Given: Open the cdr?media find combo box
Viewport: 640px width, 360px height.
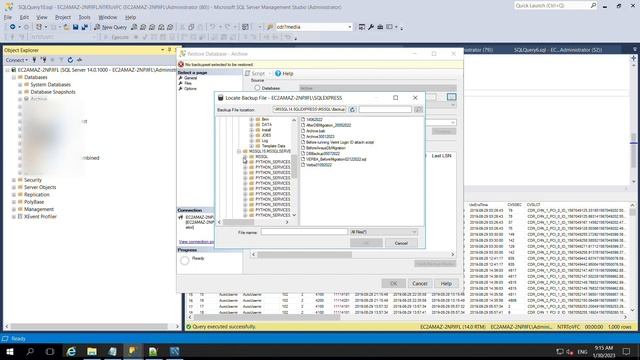Looking at the screenshot, I should click(313, 27).
